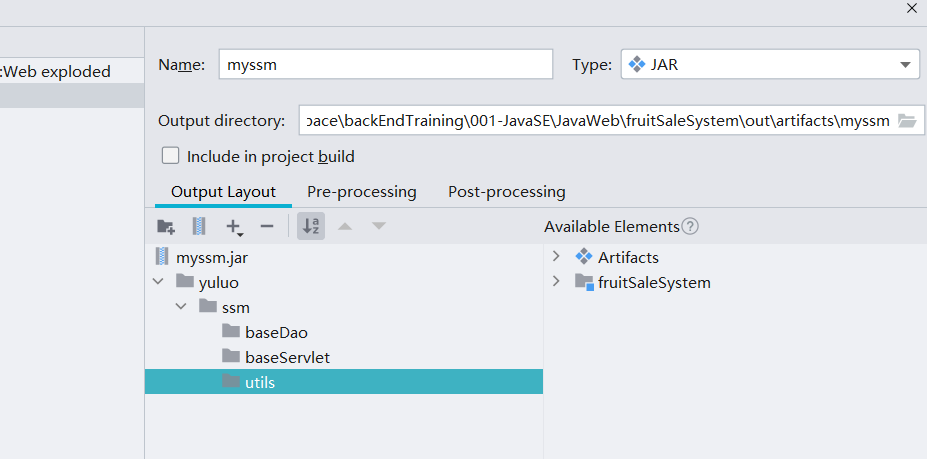This screenshot has height=459, width=927.
Task: Enable Include in project build checkbox
Action: pyautogui.click(x=171, y=156)
